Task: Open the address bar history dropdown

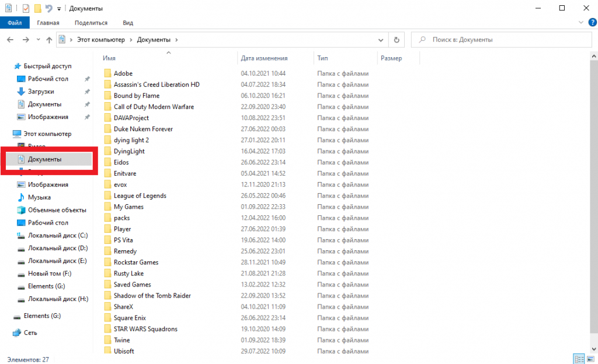Action: click(381, 40)
